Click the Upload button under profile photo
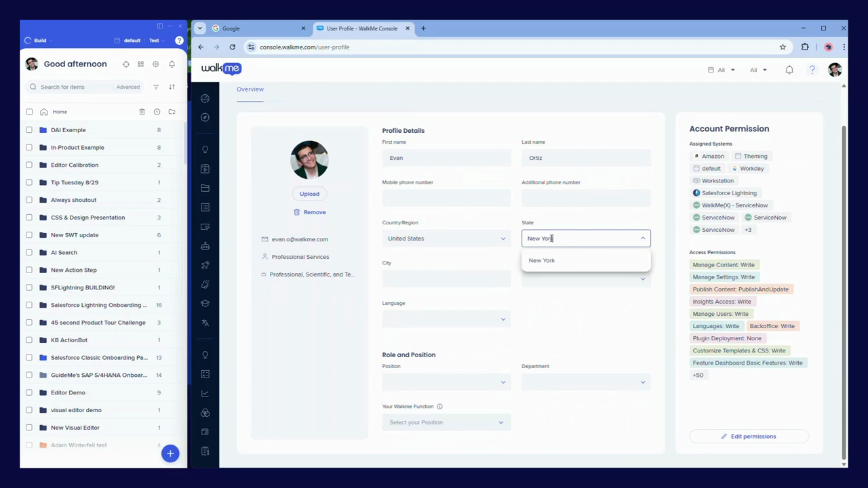This screenshot has height=488, width=868. click(x=309, y=194)
